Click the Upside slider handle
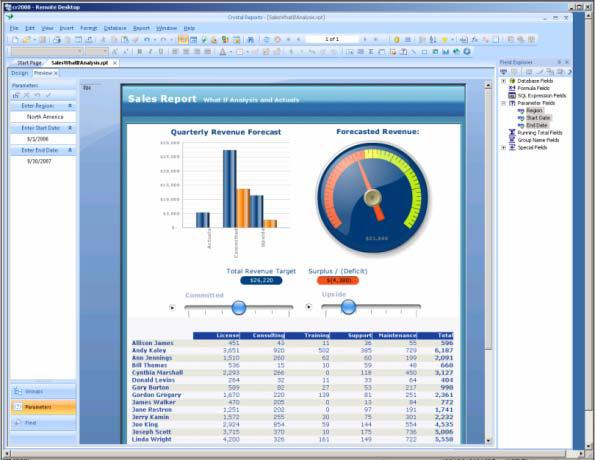This screenshot has height=460, width=595. click(348, 307)
